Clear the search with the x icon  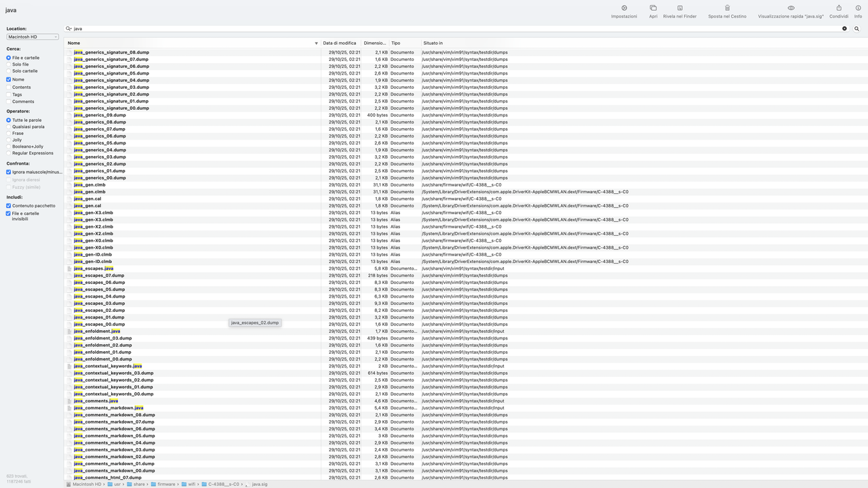844,28
